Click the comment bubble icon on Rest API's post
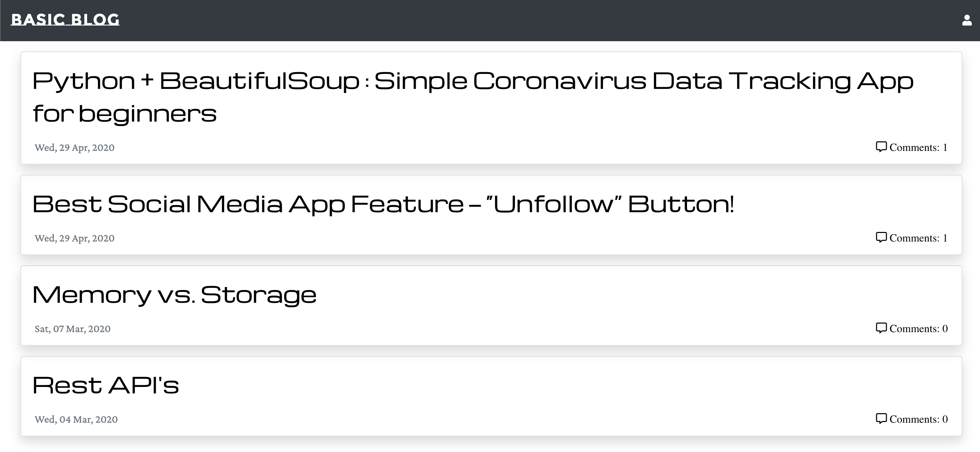 point(881,419)
